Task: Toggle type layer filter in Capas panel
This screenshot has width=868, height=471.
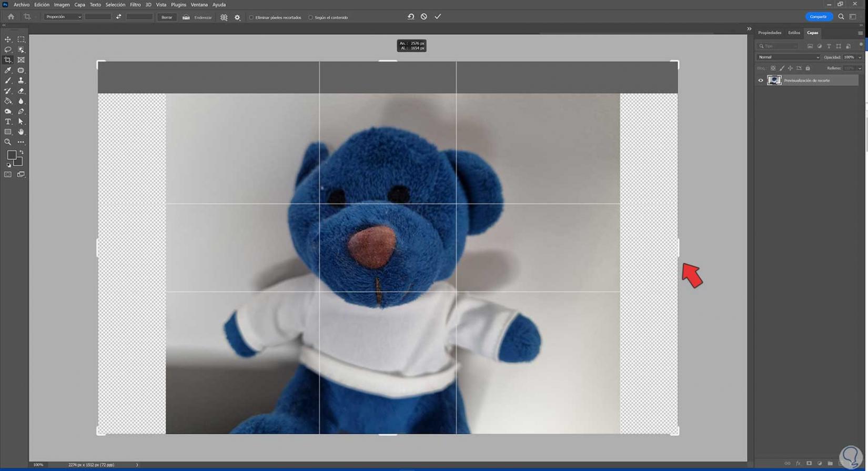Action: [x=829, y=46]
